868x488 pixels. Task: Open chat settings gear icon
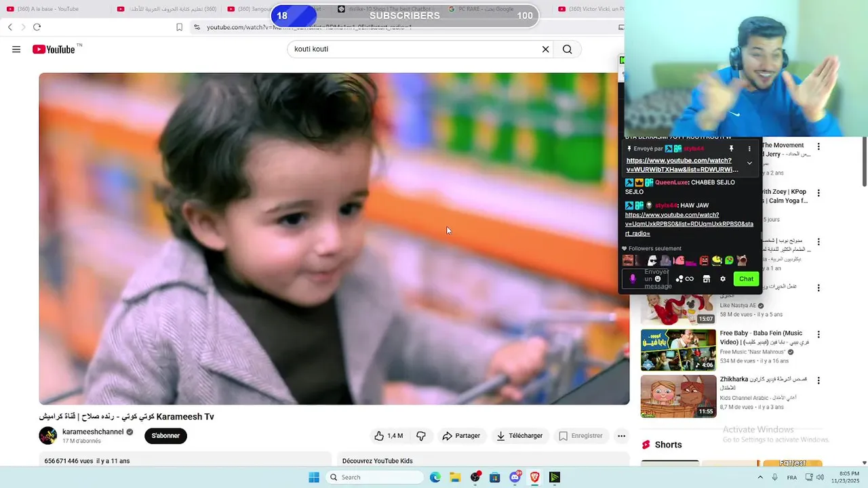(x=723, y=279)
